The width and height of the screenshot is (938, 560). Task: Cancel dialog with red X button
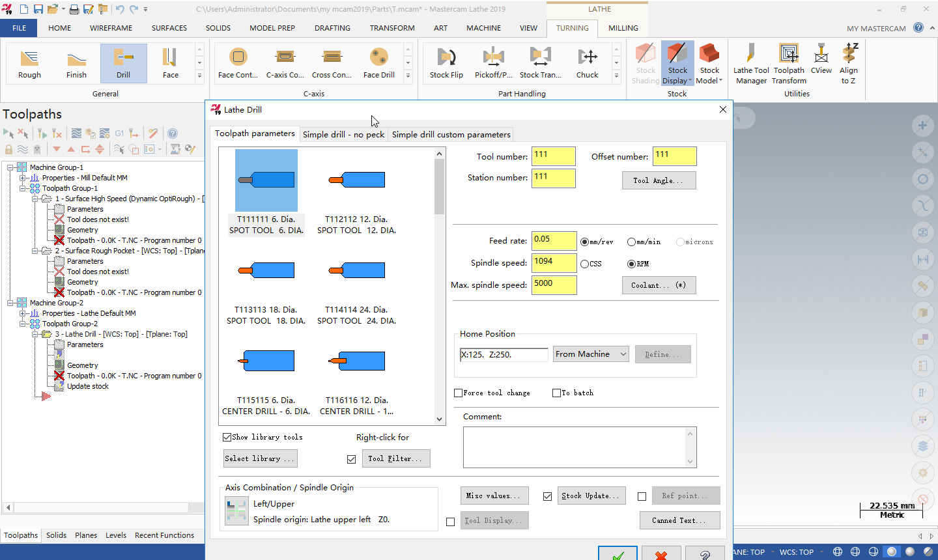tap(661, 555)
